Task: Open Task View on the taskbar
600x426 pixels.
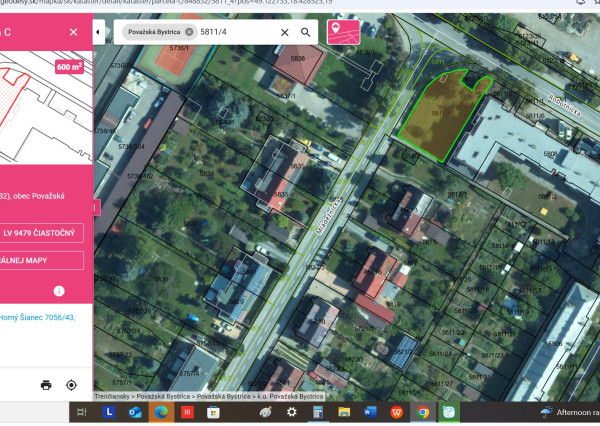Action: (82, 412)
